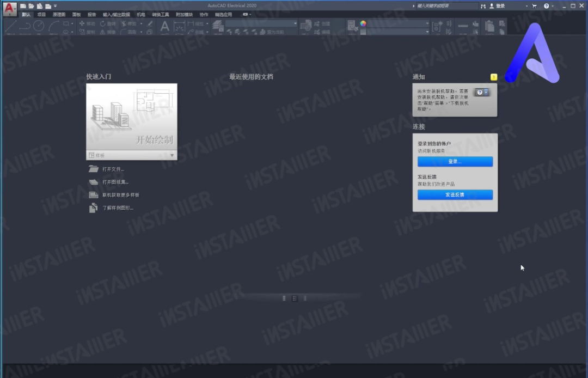Click the 联机获取更多样板 link

tap(121, 195)
